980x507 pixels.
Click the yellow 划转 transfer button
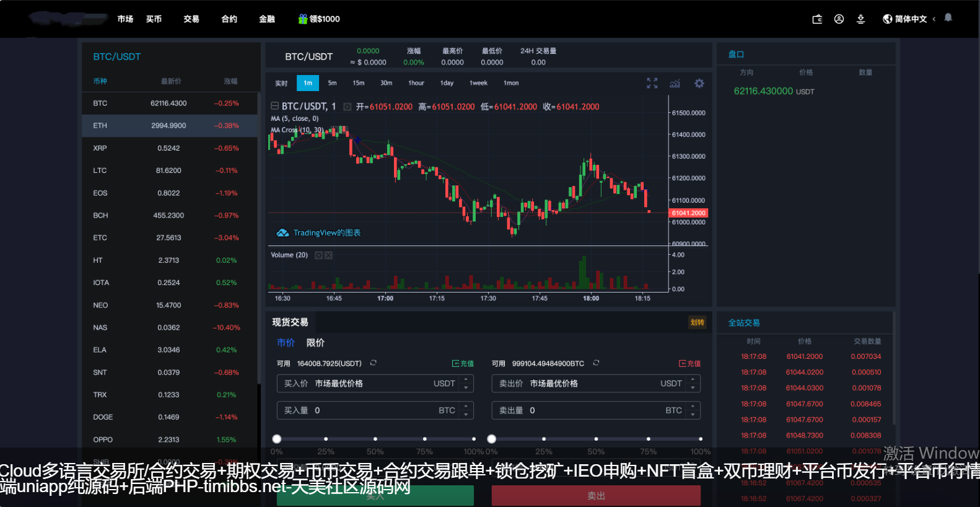click(697, 322)
